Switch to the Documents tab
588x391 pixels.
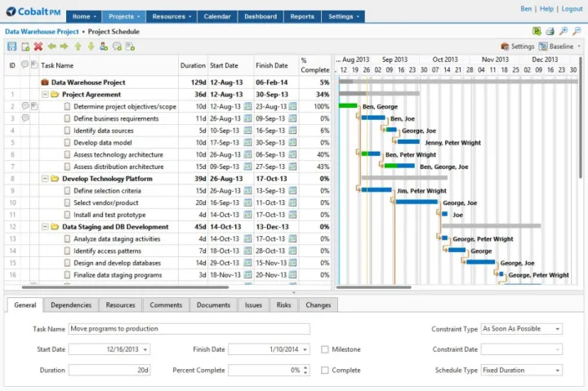pyautogui.click(x=213, y=305)
